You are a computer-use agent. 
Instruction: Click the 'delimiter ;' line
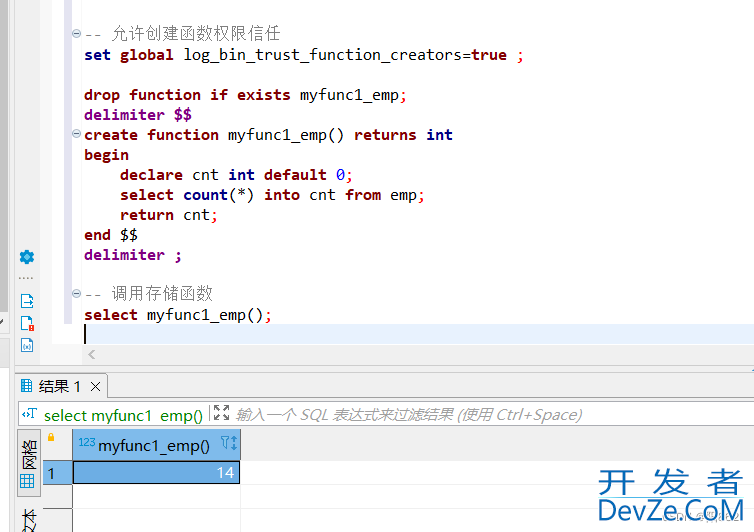pos(133,255)
